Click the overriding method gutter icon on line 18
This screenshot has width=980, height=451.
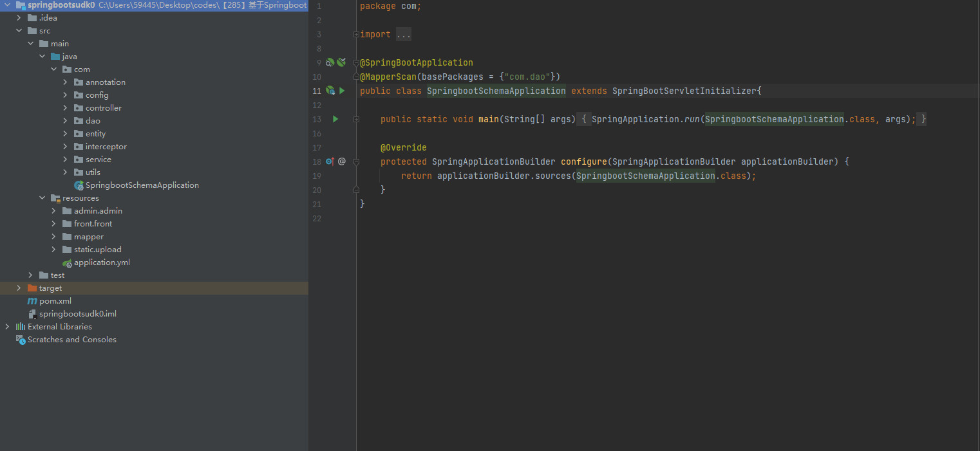(x=330, y=161)
